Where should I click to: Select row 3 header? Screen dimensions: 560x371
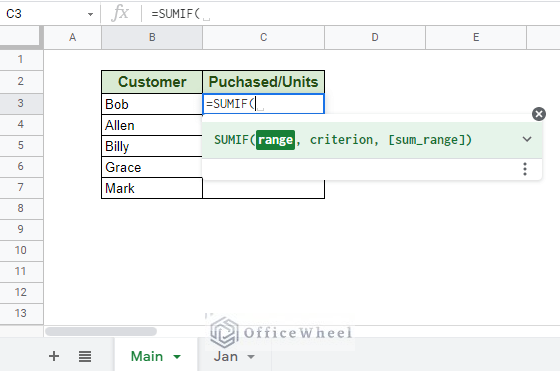pyautogui.click(x=21, y=104)
